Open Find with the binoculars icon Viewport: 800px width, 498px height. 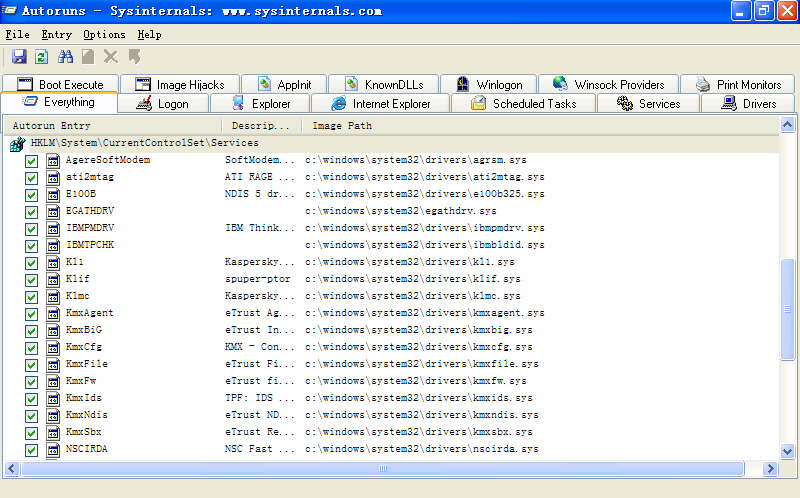click(65, 57)
